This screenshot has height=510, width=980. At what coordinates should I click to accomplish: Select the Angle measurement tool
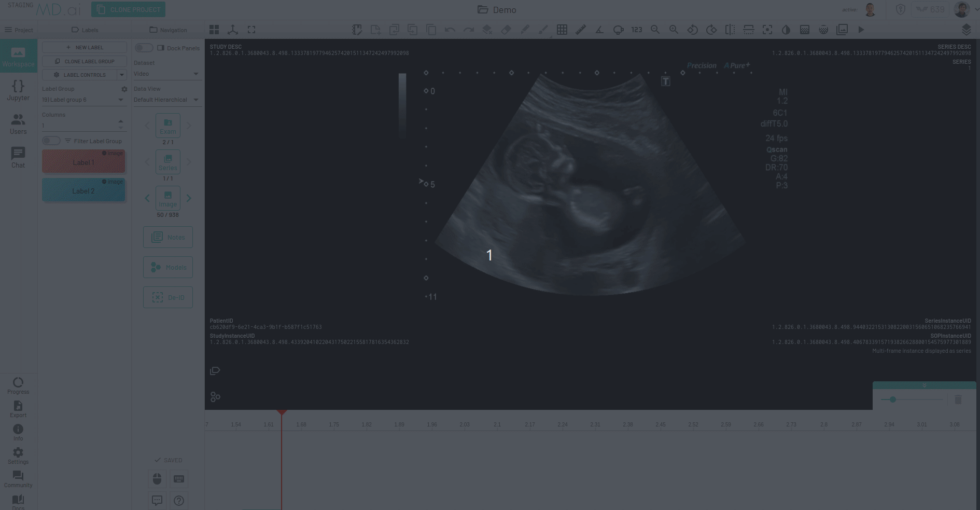(599, 30)
